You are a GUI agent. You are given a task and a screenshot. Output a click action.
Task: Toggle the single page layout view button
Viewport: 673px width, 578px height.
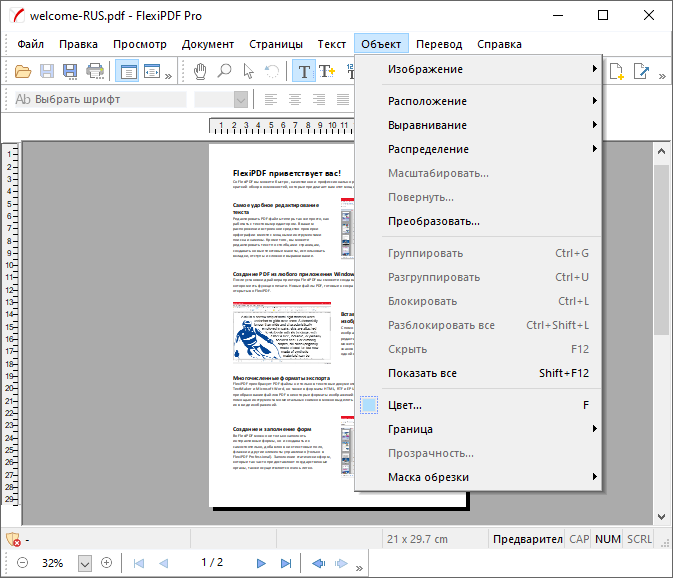[127, 71]
